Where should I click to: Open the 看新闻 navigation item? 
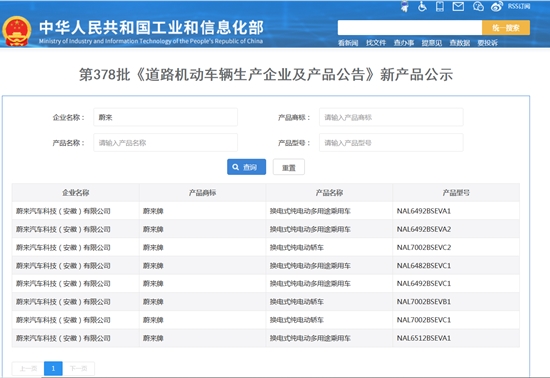[x=348, y=43]
